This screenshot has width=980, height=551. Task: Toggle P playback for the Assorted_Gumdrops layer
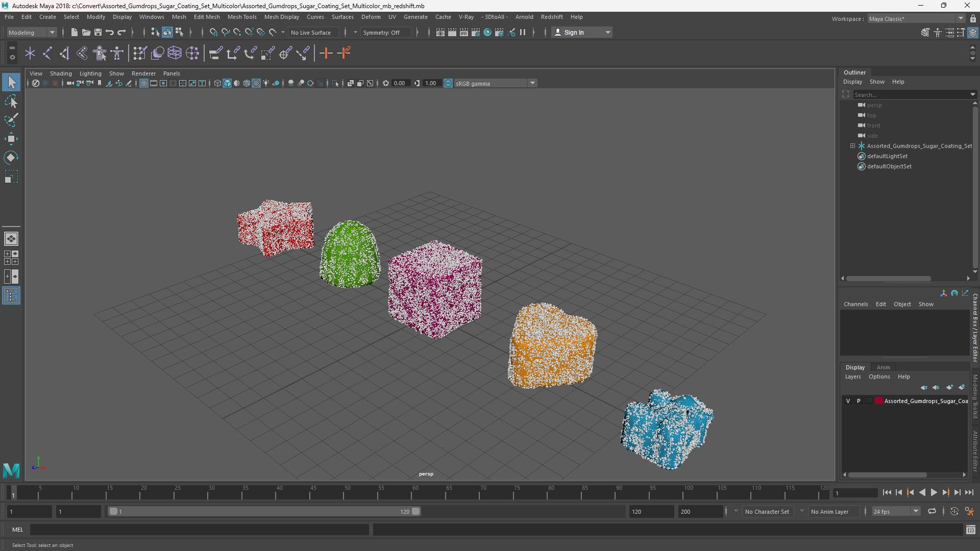[859, 401]
